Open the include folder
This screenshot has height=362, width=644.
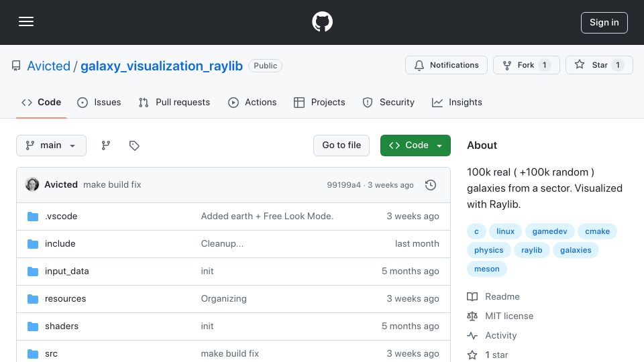pyautogui.click(x=60, y=244)
